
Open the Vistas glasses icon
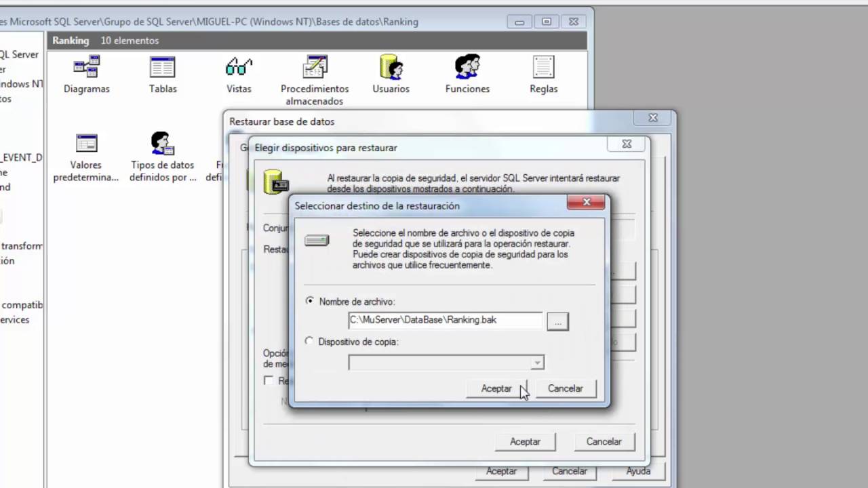239,67
